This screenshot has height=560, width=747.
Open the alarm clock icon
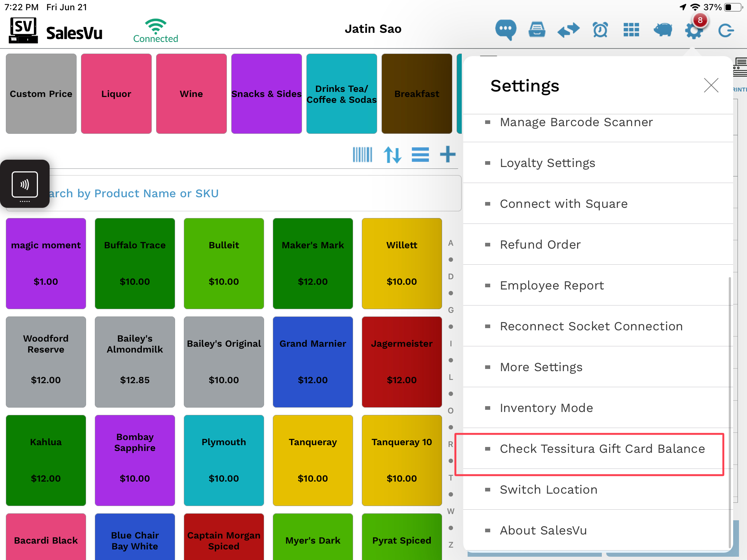pyautogui.click(x=600, y=30)
